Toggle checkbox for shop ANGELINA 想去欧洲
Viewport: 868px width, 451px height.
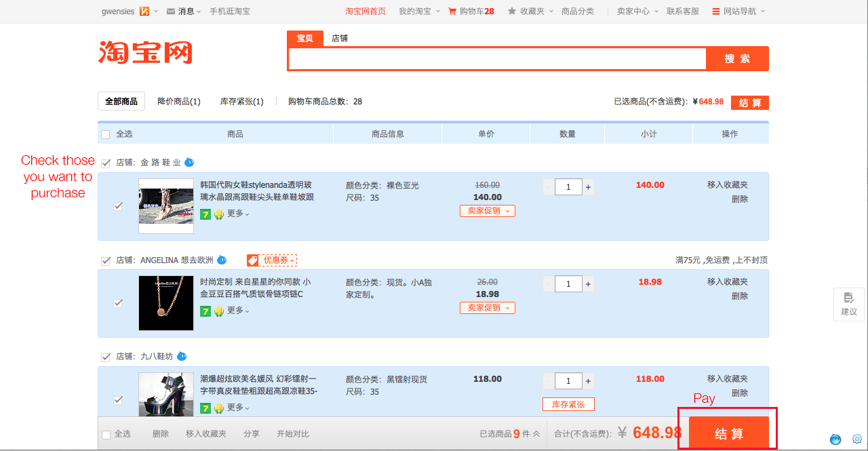106,260
